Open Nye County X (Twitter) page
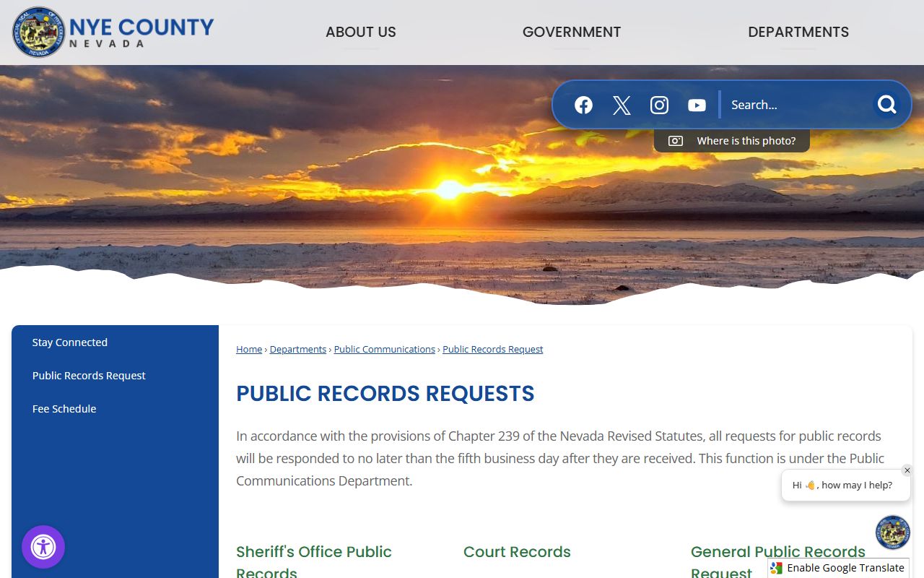This screenshot has height=578, width=924. pyautogui.click(x=622, y=105)
